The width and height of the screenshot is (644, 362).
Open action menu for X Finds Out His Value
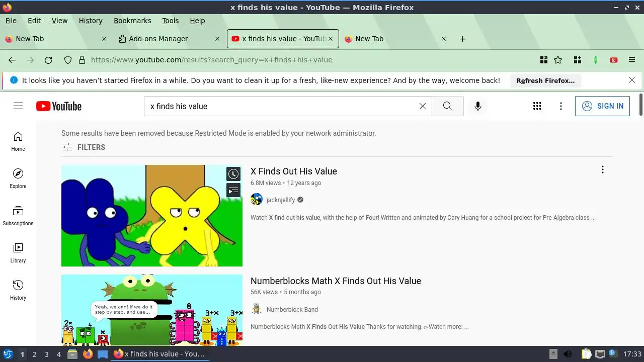point(602,170)
